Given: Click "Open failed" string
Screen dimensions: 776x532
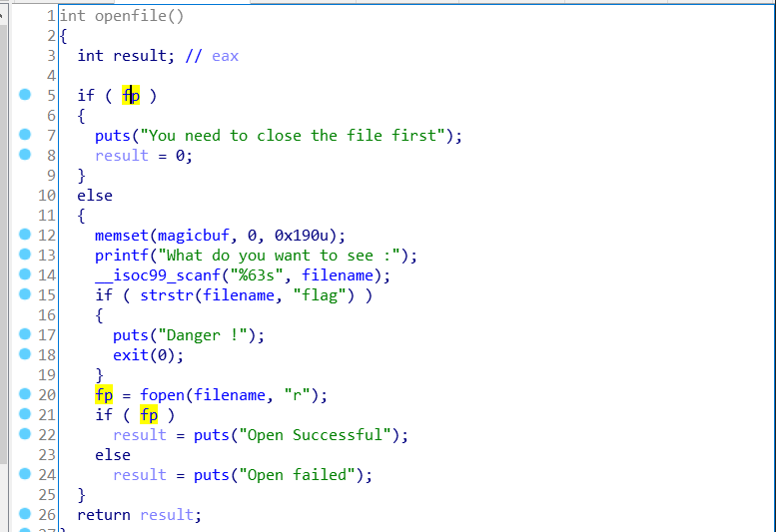Looking at the screenshot, I should point(297,475).
